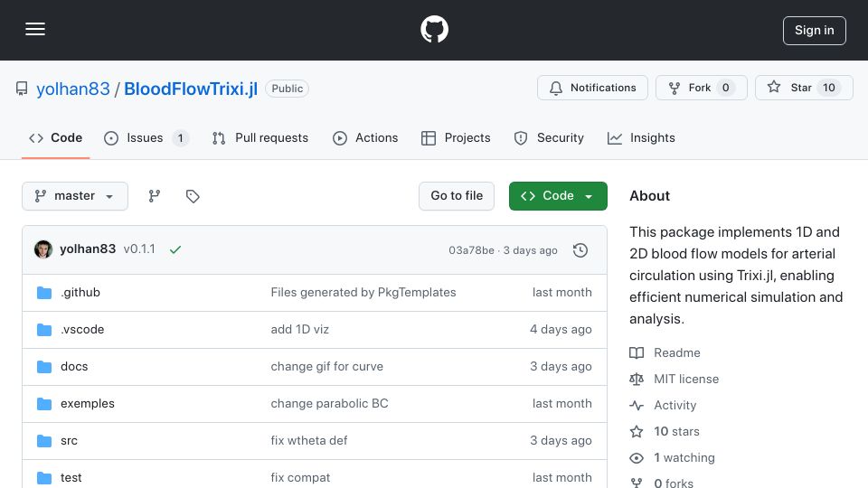Click the .github folder icon
The height and width of the screenshot is (488, 868).
tap(44, 293)
